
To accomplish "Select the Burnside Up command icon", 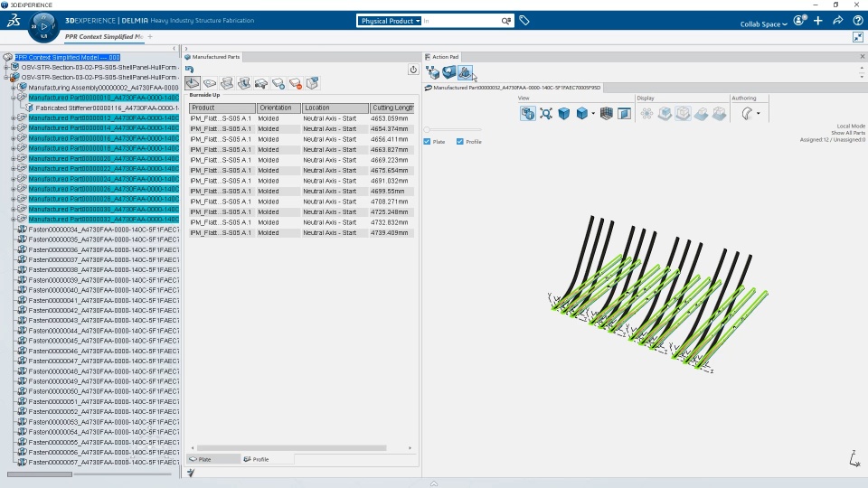I will 193,83.
